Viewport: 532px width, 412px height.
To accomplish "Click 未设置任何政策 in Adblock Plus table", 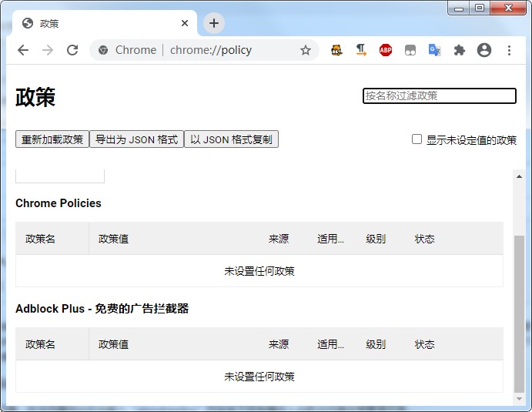I will point(259,377).
